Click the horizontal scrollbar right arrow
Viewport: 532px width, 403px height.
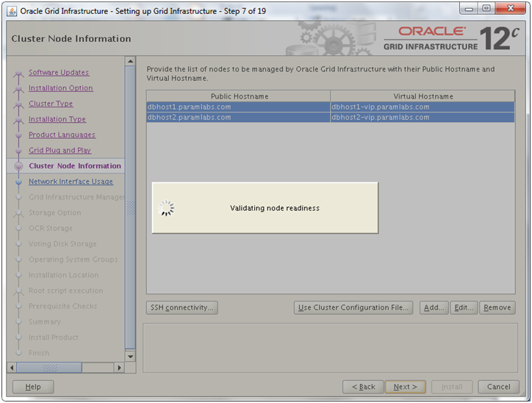(119, 368)
